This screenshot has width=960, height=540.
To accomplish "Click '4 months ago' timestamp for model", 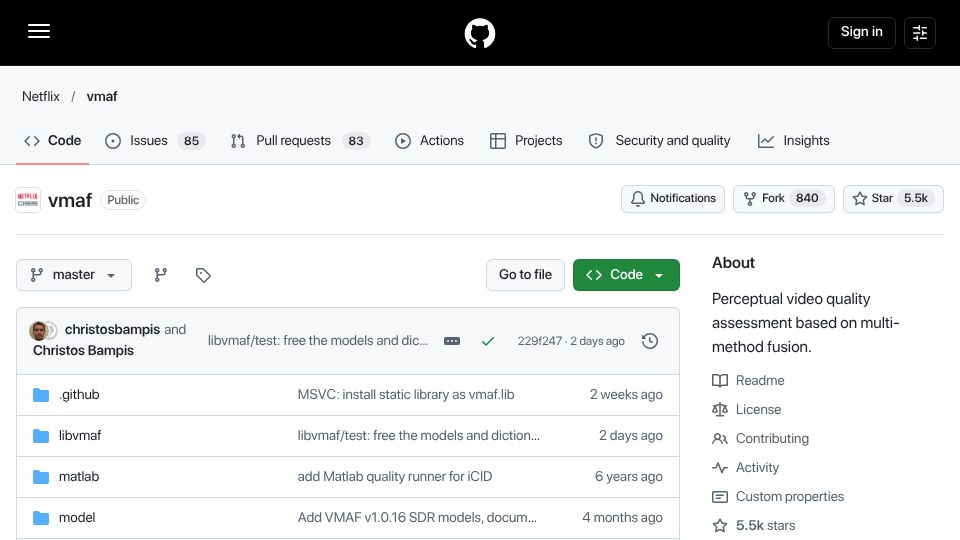I will pyautogui.click(x=623, y=518).
